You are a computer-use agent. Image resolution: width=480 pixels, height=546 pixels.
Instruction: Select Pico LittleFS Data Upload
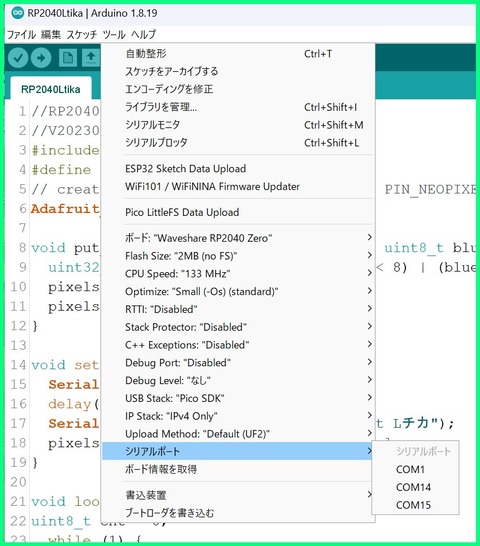[238, 212]
